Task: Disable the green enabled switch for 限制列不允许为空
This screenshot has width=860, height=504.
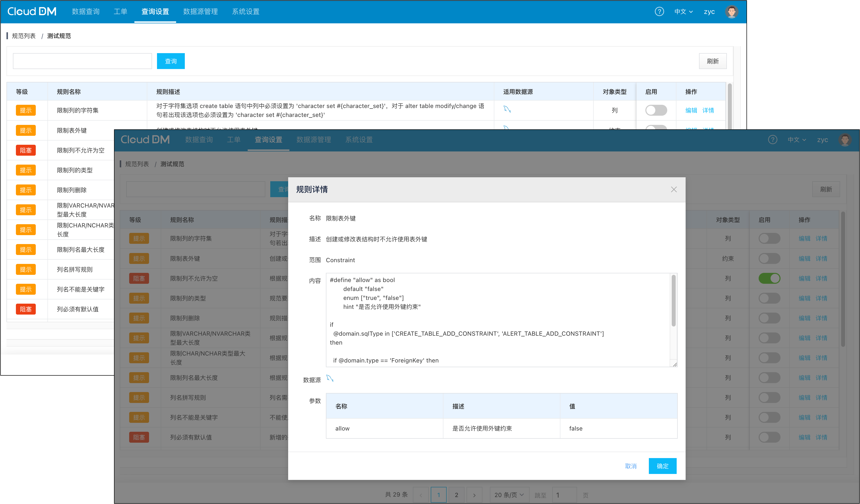Action: tap(769, 278)
